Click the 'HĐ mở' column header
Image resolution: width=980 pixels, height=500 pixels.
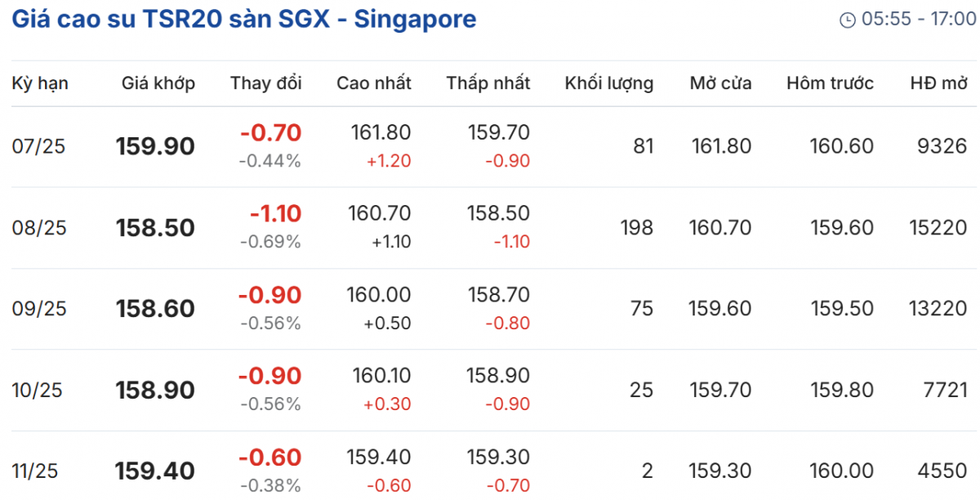(939, 83)
